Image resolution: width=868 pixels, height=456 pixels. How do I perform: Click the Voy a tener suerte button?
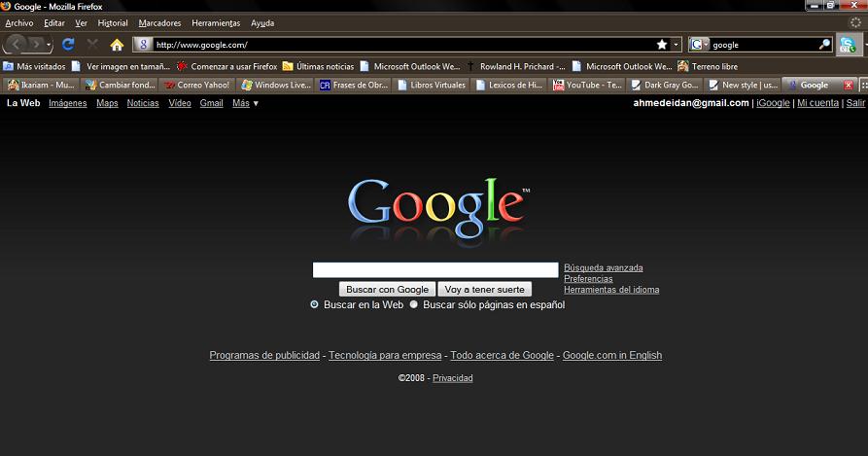coord(484,290)
